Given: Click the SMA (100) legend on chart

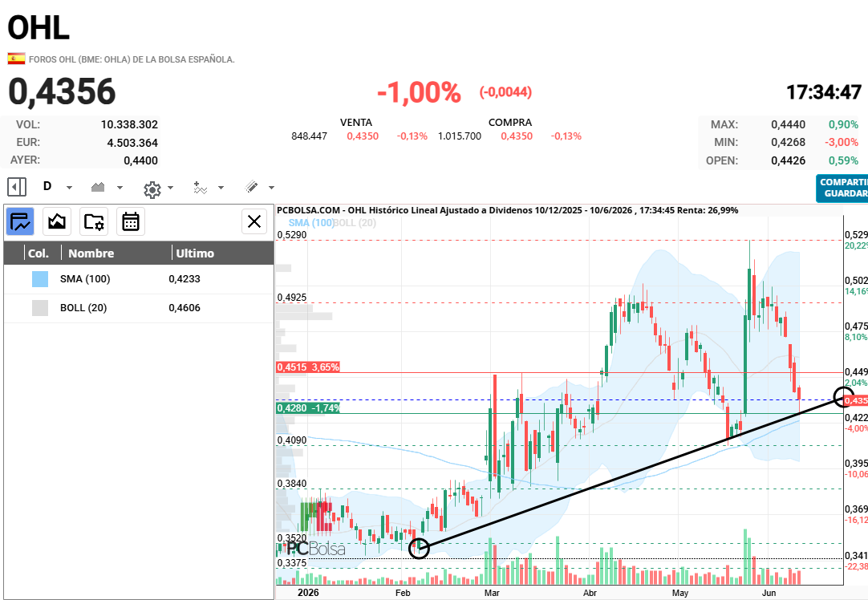Looking at the screenshot, I should point(311,222).
